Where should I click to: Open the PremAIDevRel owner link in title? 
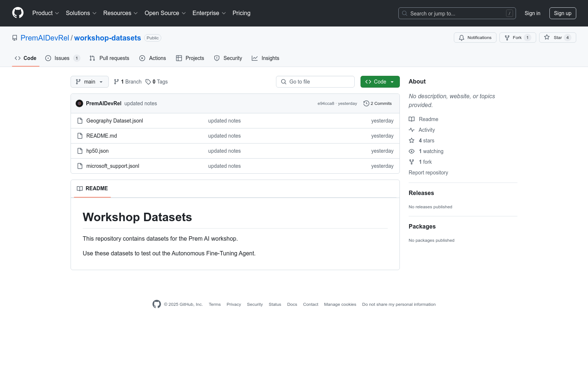coord(45,38)
